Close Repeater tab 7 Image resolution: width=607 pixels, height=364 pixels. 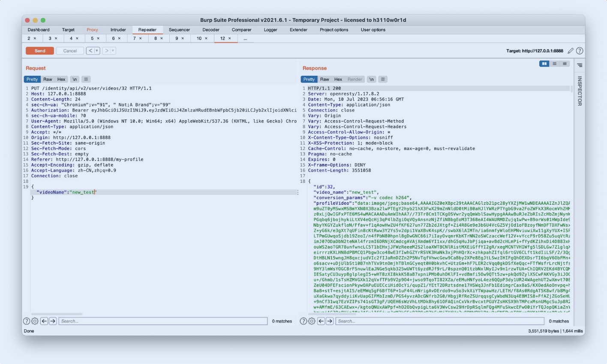click(140, 39)
